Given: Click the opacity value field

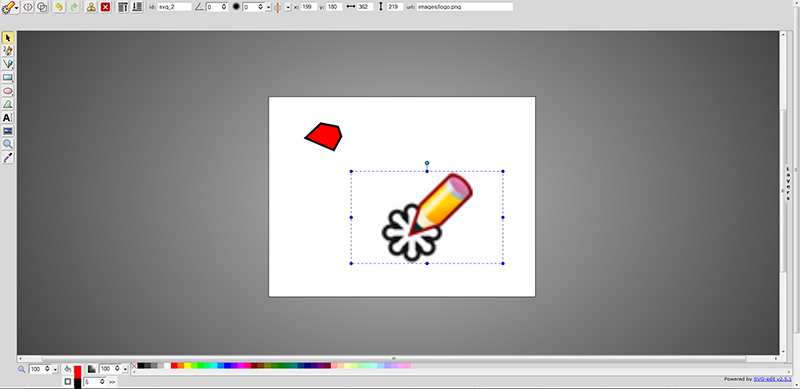Looking at the screenshot, I should (x=110, y=369).
